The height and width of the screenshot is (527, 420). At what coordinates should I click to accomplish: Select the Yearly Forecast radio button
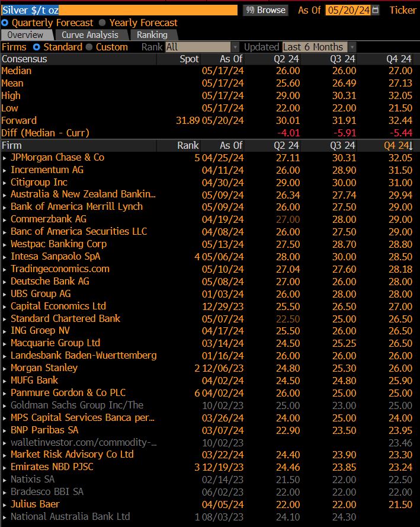pyautogui.click(x=102, y=23)
